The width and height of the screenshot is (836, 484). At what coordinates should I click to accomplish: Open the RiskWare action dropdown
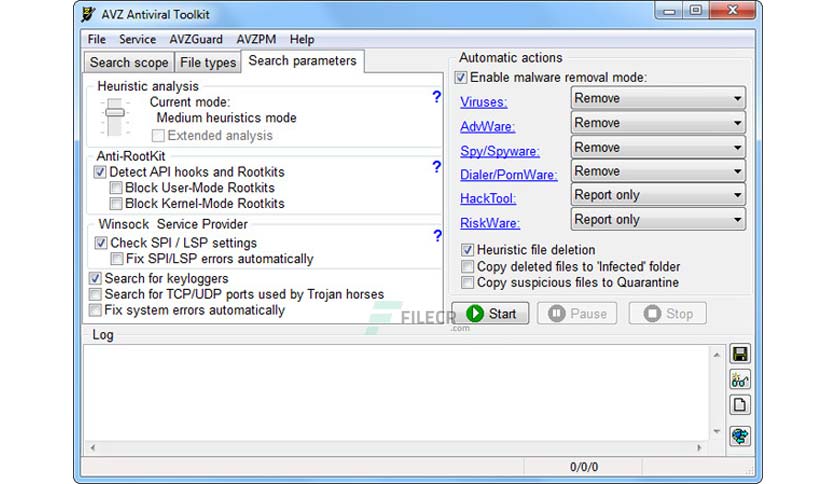pos(658,220)
